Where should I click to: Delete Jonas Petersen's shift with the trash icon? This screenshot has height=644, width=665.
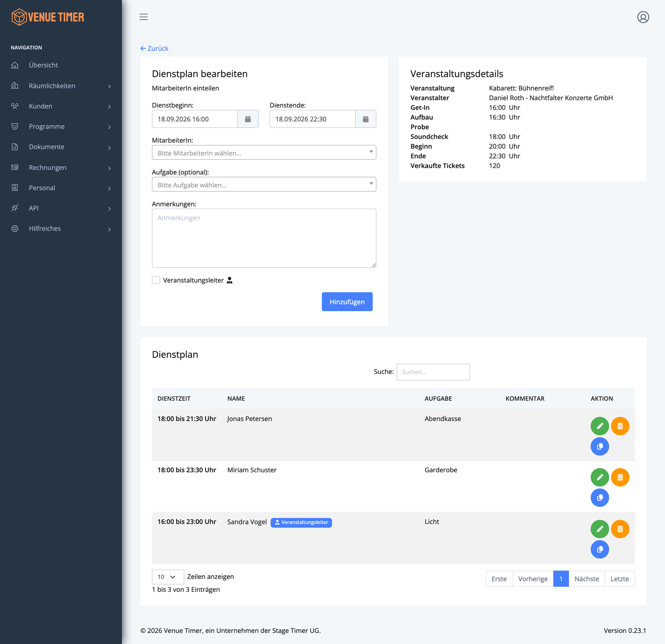pyautogui.click(x=620, y=426)
